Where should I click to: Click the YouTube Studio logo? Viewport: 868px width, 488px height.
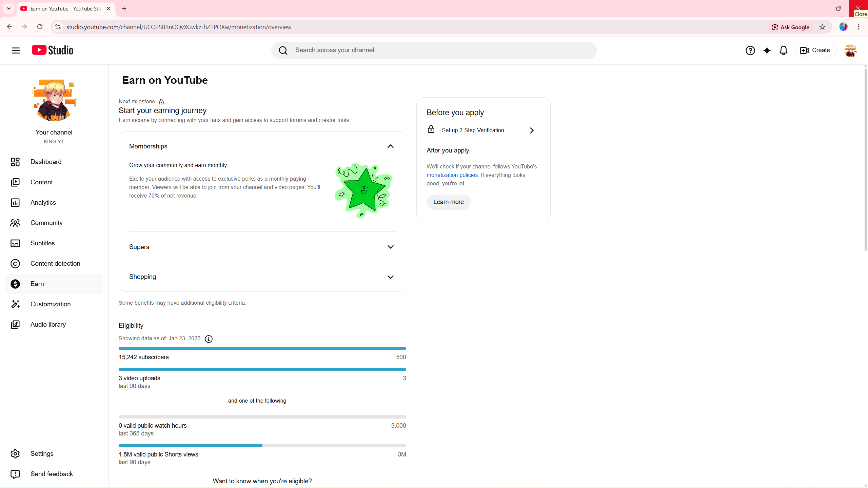(x=53, y=50)
